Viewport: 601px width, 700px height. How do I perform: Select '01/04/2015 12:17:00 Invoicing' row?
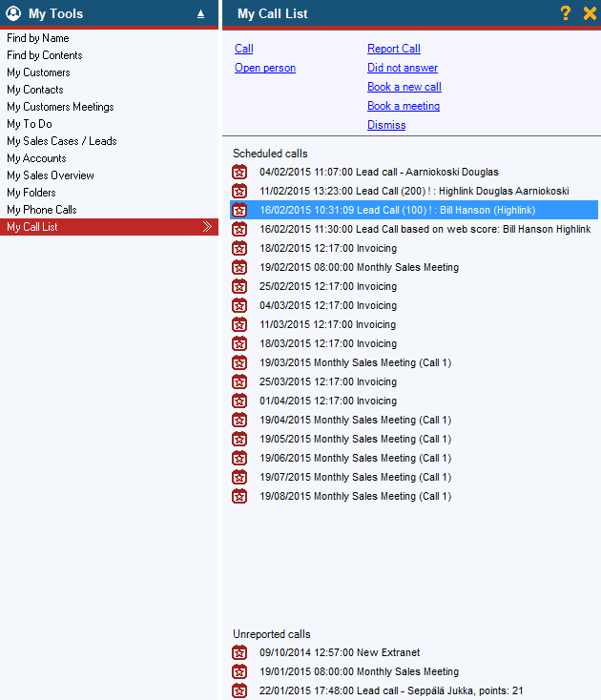tap(328, 401)
